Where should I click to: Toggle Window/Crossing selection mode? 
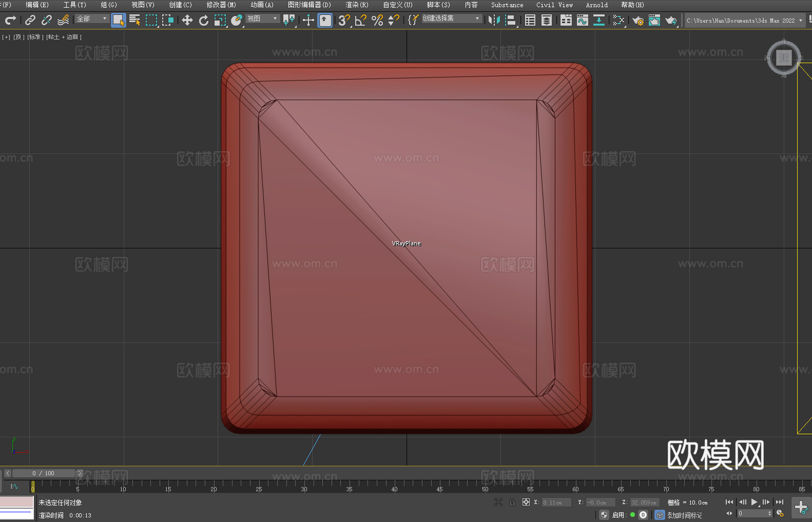[168, 20]
